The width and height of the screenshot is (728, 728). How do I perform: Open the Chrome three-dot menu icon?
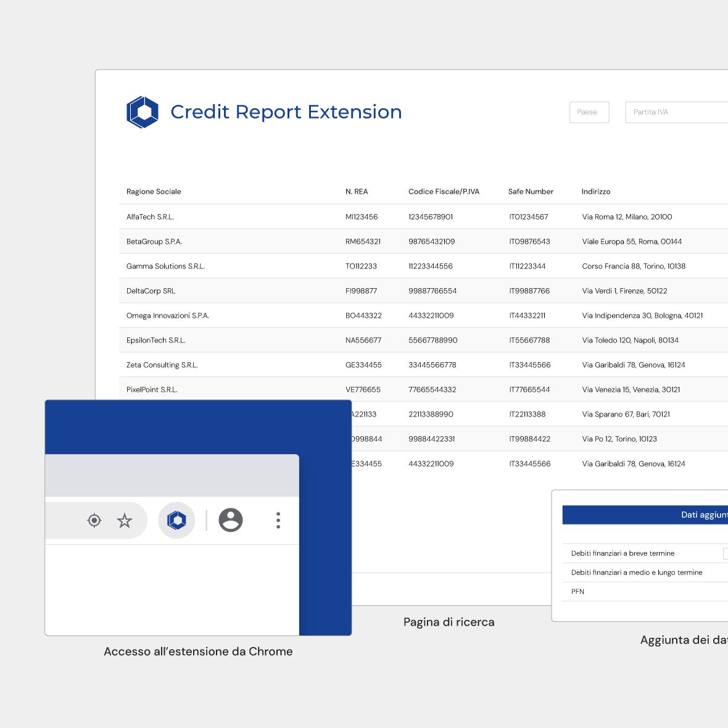click(278, 520)
